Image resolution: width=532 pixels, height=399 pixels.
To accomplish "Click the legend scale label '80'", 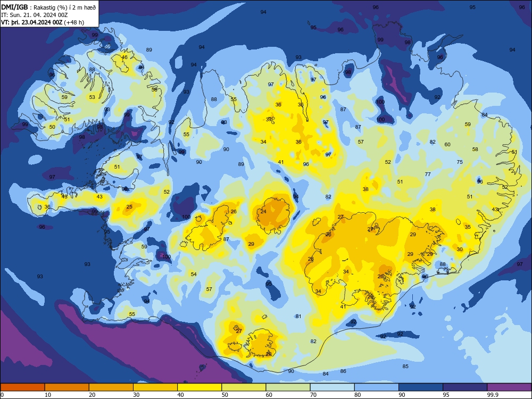I will pos(358,395).
